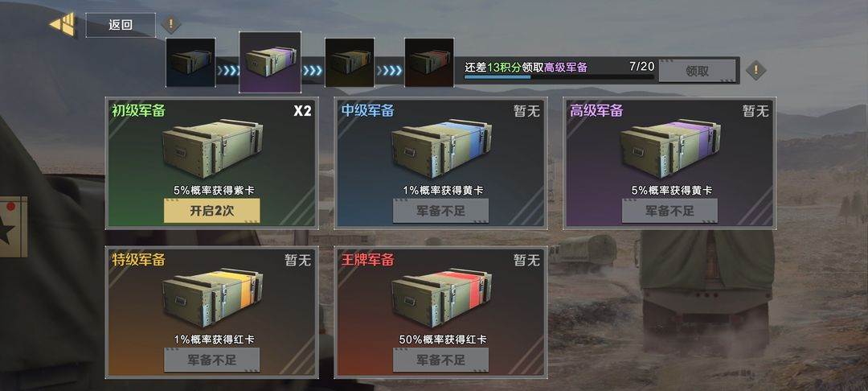Open the info icon next to 返回
This screenshot has width=868, height=391.
tap(171, 24)
